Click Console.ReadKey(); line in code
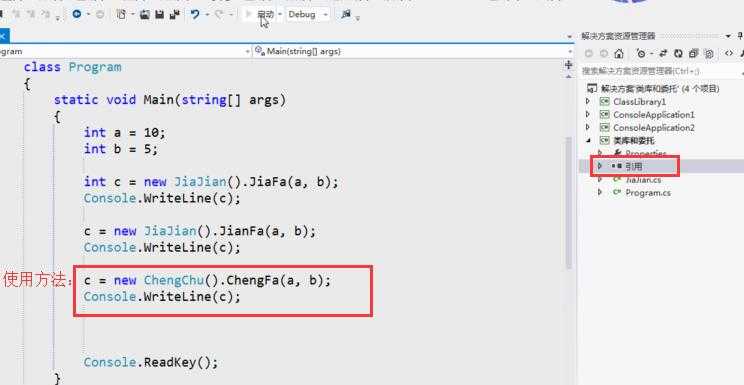The width and height of the screenshot is (744, 385). point(151,363)
